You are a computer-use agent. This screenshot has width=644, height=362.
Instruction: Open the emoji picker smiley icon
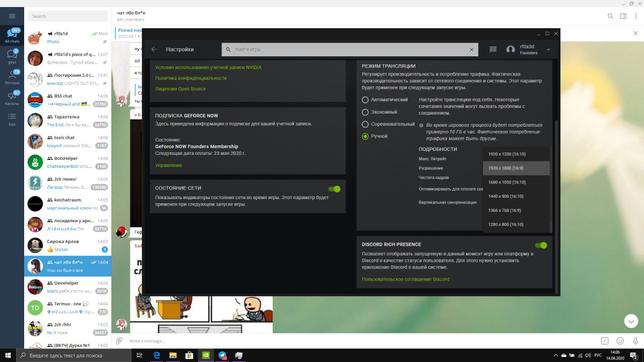tap(620, 341)
